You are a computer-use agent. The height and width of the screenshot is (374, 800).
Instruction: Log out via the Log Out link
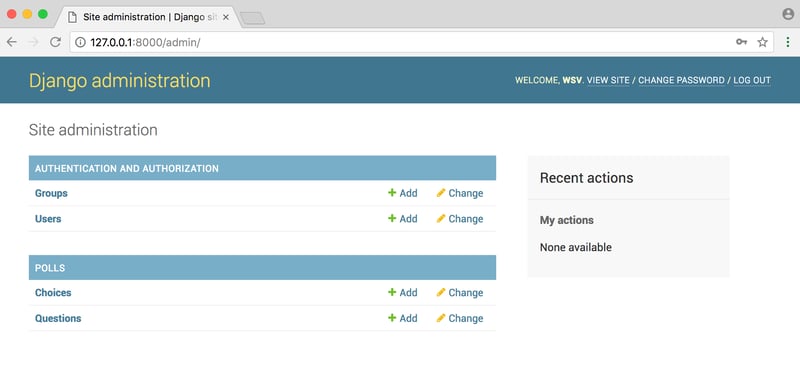[752, 81]
